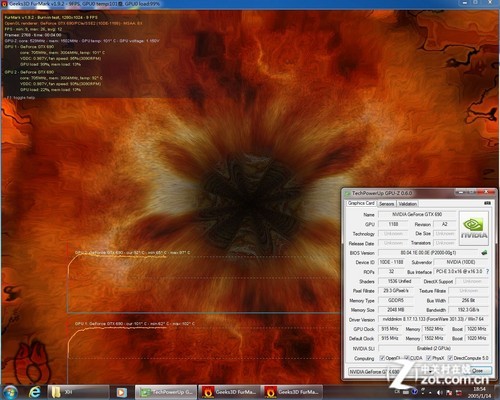Click the Bandwidth value 192.3 GB/s

[468, 310]
